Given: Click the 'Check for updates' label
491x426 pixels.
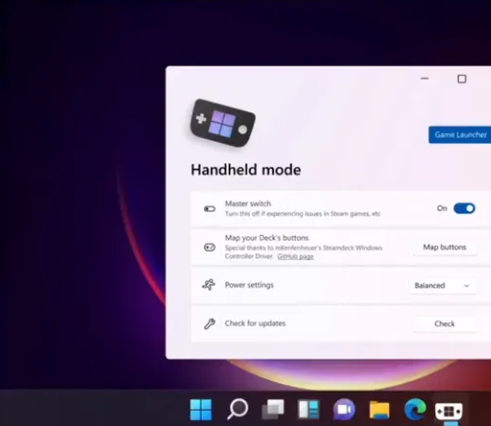Looking at the screenshot, I should click(x=255, y=323).
